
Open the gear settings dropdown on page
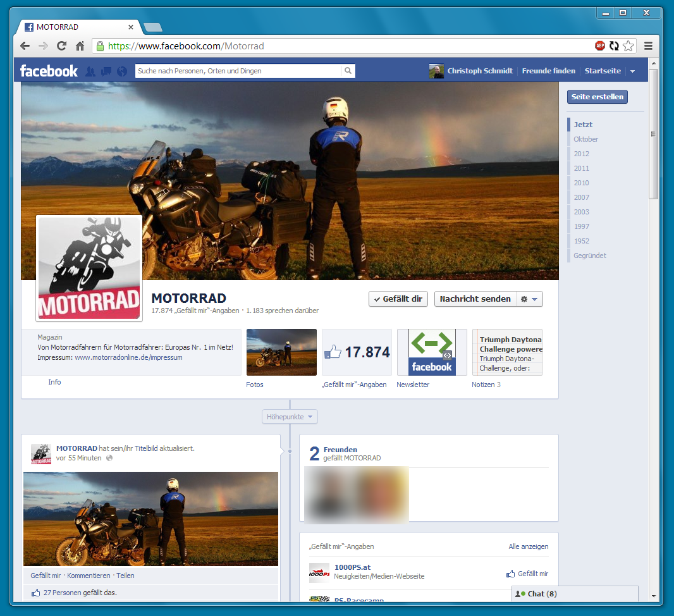[529, 299]
